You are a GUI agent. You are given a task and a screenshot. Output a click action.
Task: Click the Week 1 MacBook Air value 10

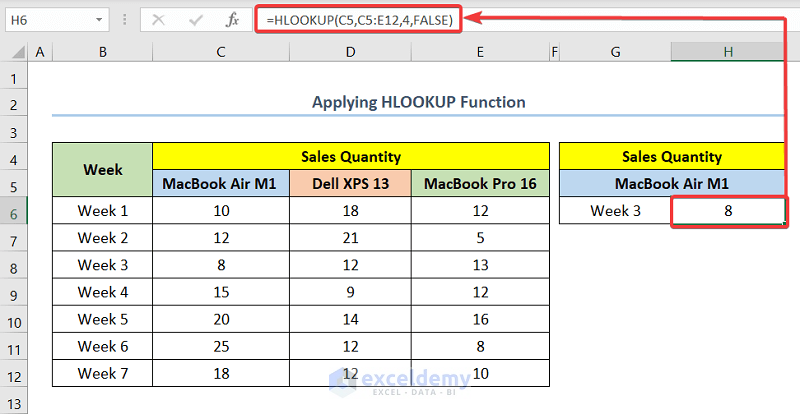(x=221, y=210)
